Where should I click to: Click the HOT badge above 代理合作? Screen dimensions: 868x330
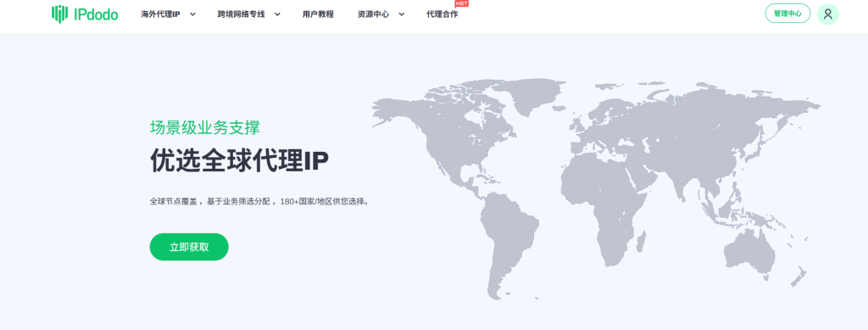462,3
